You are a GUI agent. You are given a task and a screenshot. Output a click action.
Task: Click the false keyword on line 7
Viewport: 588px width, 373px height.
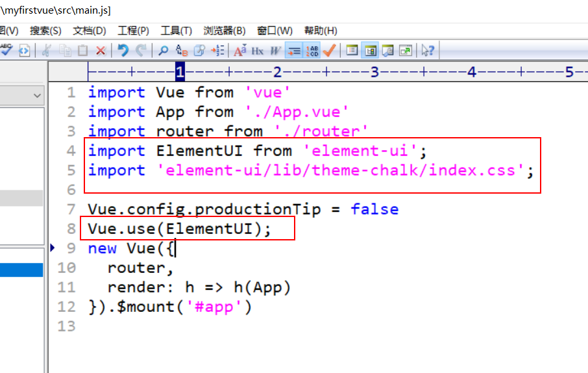(374, 210)
